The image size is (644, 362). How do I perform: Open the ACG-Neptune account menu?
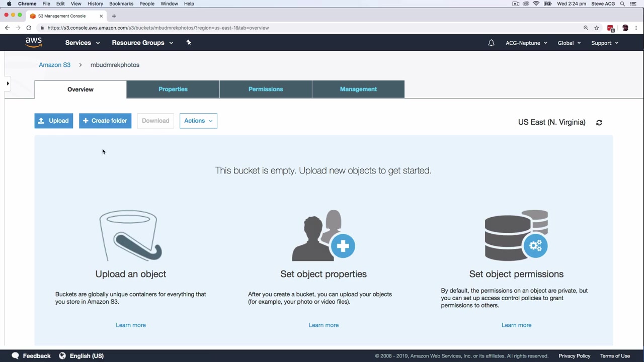click(526, 43)
